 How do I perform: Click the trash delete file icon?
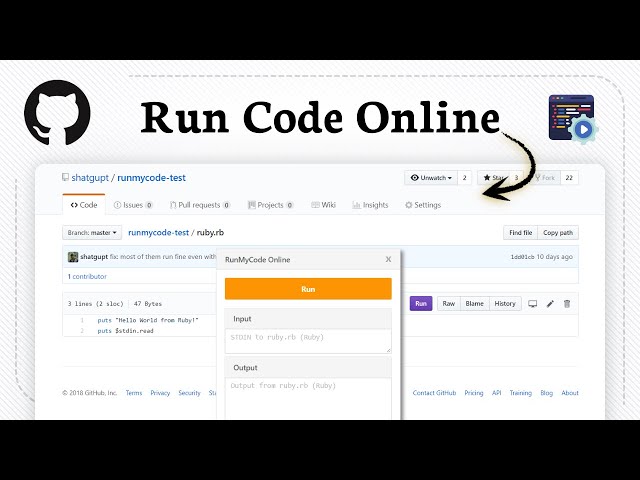click(x=567, y=304)
